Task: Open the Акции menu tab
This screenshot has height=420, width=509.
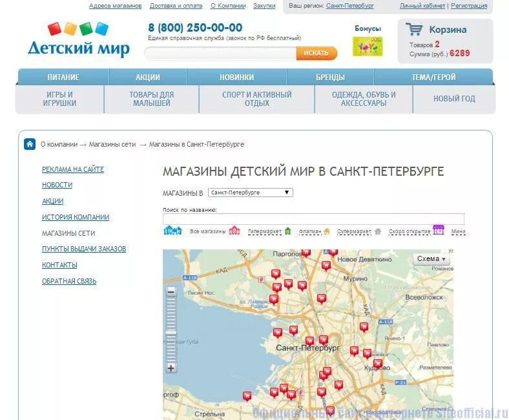Action: (x=148, y=77)
